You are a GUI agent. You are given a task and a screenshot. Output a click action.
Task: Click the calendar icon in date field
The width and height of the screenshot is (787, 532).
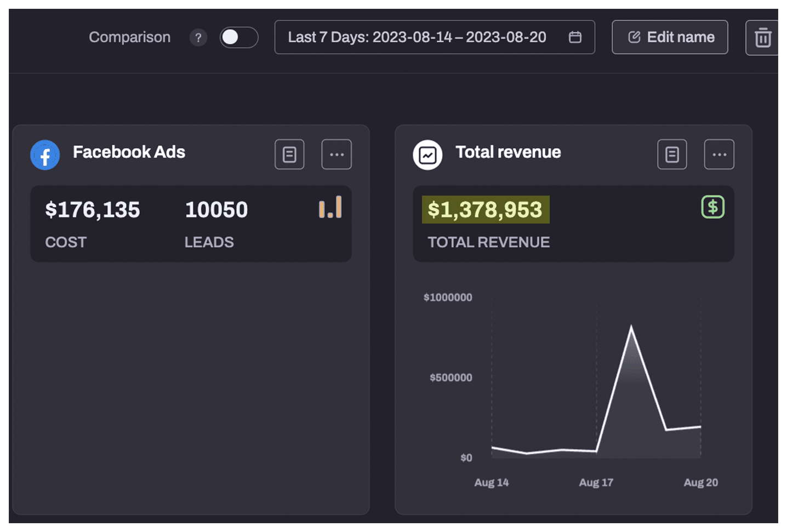(x=575, y=37)
